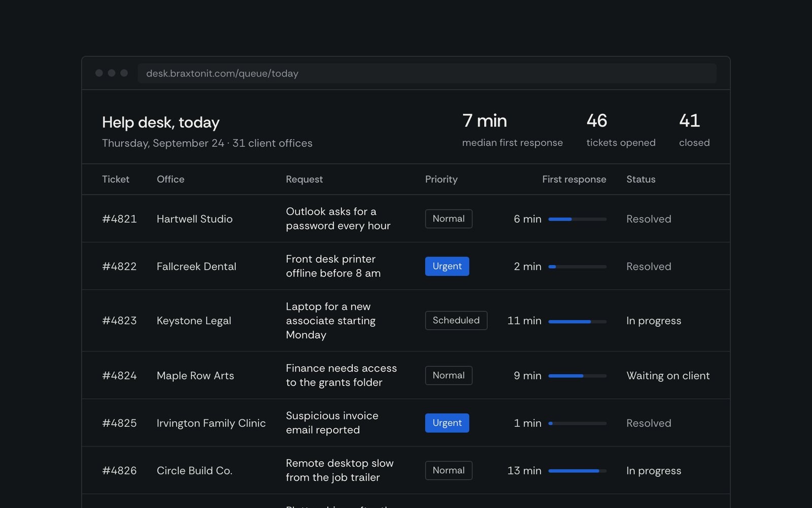The image size is (812, 508).
Task: Click the "Finance needs access" request text
Action: [x=341, y=375]
